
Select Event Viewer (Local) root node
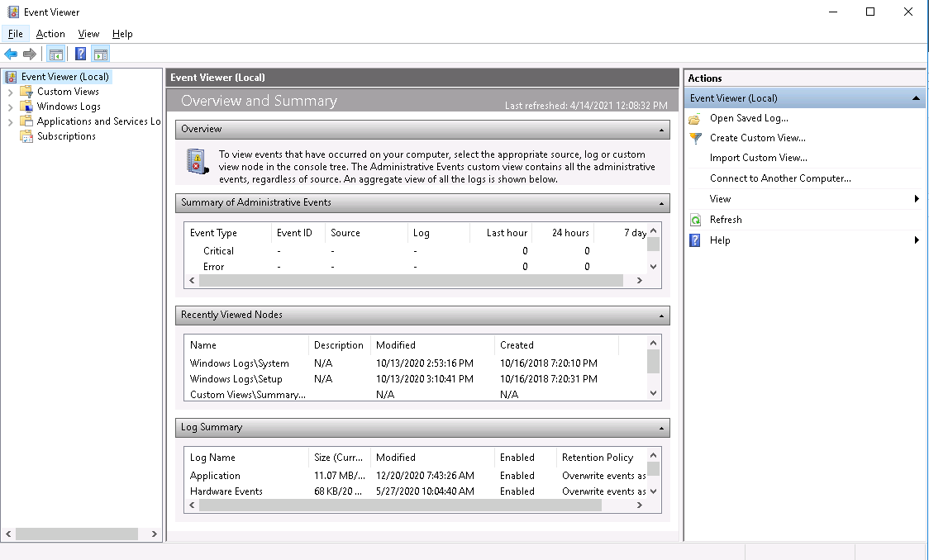65,77
